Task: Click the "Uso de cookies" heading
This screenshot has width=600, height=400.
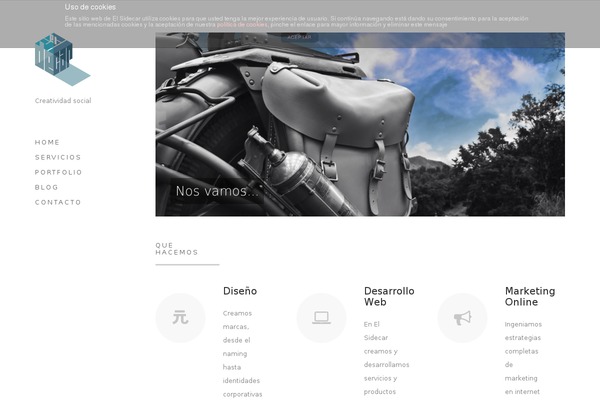Action: pos(90,7)
